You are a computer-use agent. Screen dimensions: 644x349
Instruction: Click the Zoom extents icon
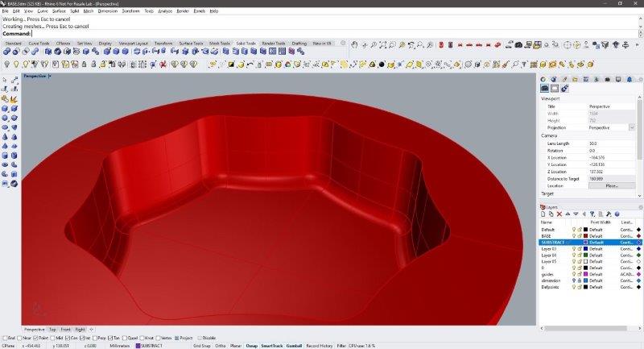pos(383,45)
